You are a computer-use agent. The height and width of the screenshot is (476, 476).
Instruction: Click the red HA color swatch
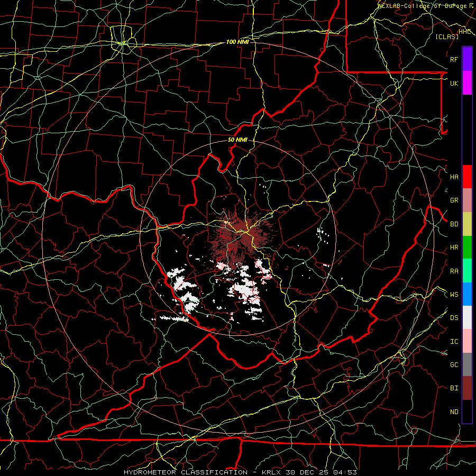[x=467, y=177]
